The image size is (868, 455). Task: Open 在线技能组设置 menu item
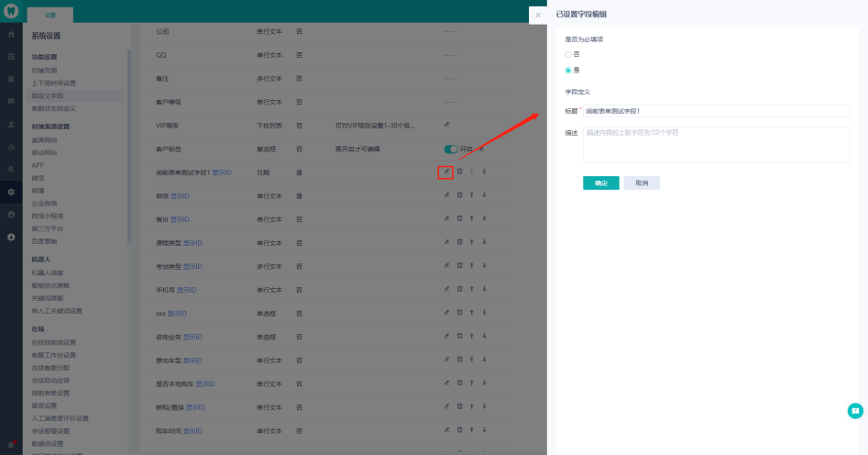(54, 342)
